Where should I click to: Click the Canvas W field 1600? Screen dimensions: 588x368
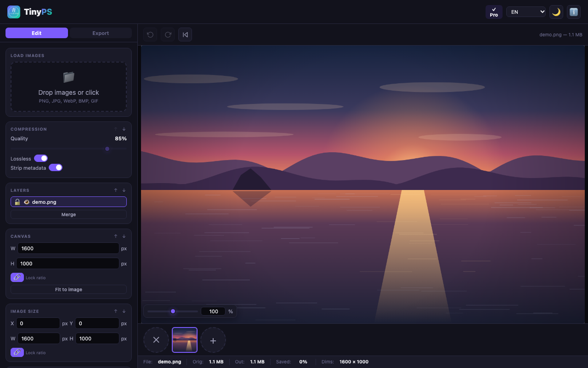(x=68, y=248)
